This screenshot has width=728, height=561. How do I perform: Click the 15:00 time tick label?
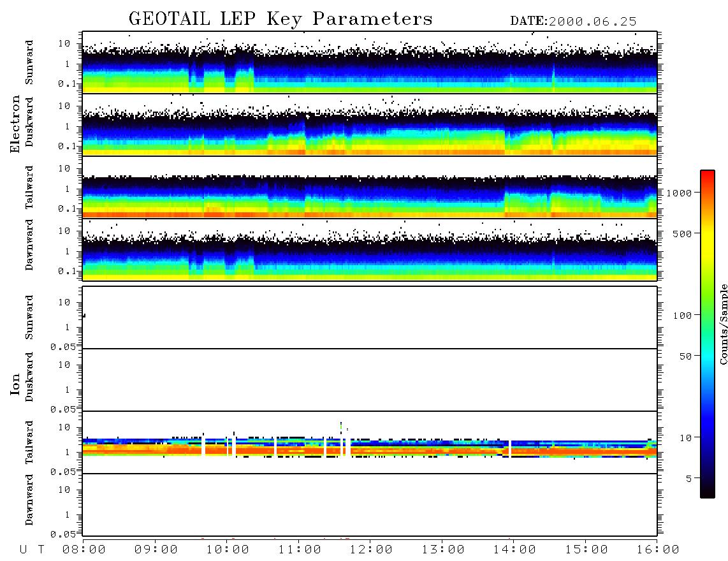click(586, 550)
